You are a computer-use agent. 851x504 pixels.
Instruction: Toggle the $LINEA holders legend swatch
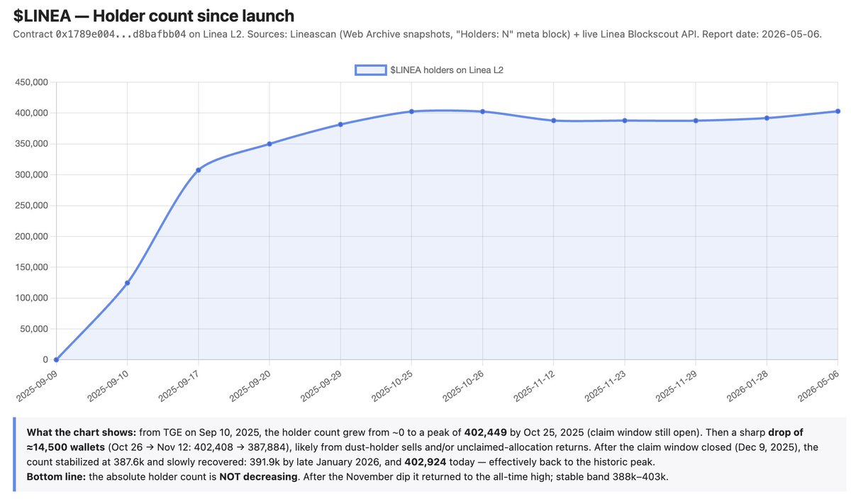[369, 69]
